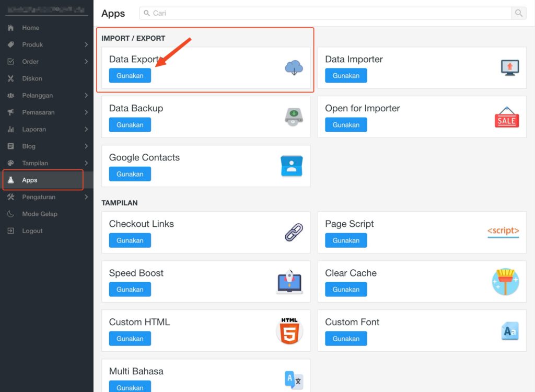This screenshot has height=392, width=535.
Task: Click the Custom HTML5 shield icon
Action: (x=289, y=330)
